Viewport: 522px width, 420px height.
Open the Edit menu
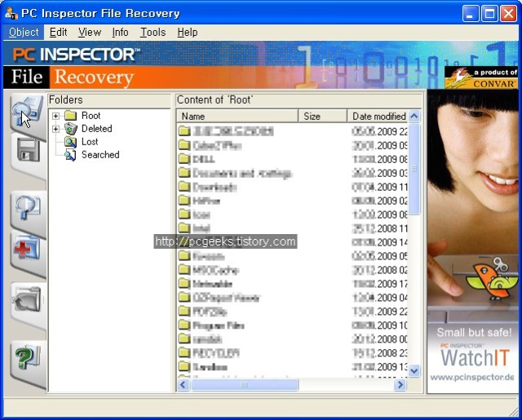point(58,33)
